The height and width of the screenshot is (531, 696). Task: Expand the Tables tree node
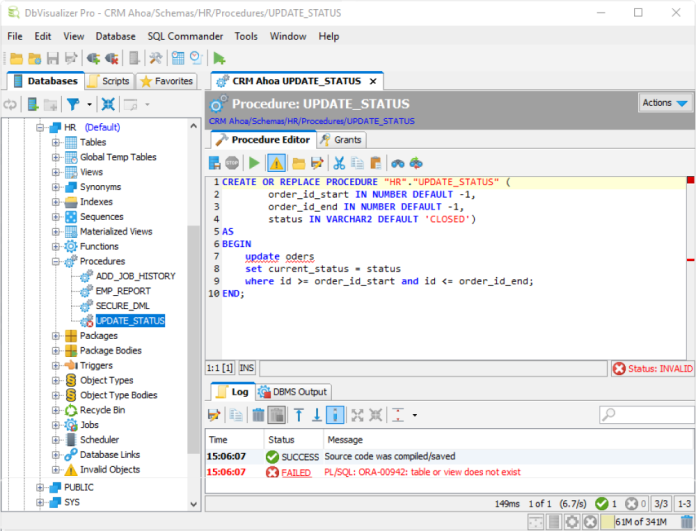coord(57,142)
